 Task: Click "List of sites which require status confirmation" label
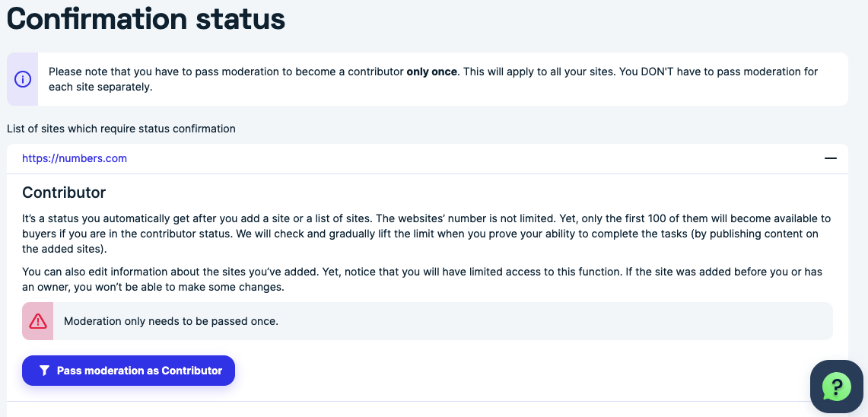tap(121, 129)
